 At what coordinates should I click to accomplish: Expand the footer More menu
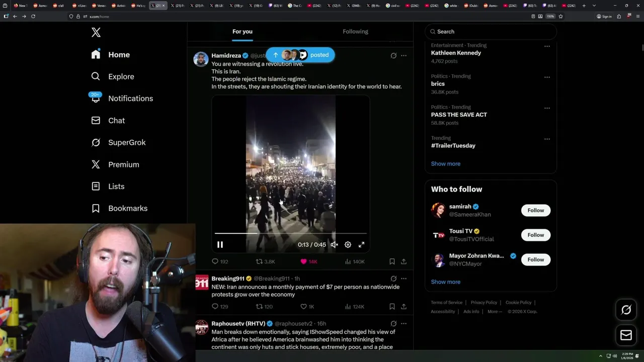click(495, 312)
